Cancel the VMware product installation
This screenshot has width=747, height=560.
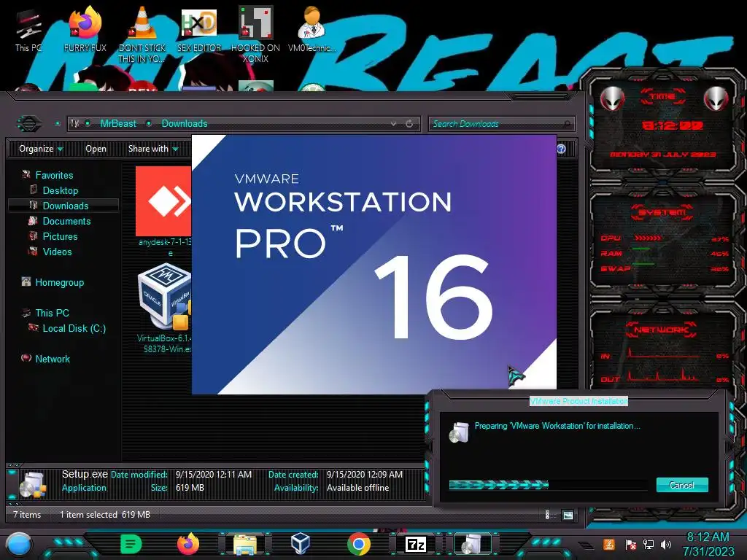682,485
